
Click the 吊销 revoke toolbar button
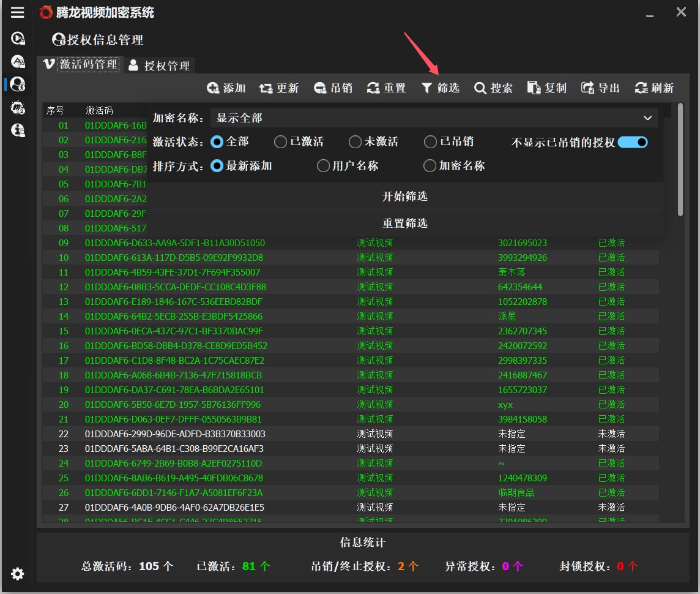click(333, 88)
